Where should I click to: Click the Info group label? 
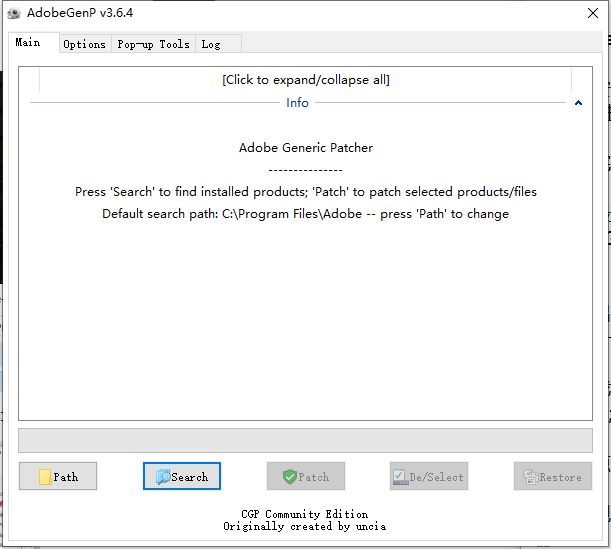tap(298, 103)
